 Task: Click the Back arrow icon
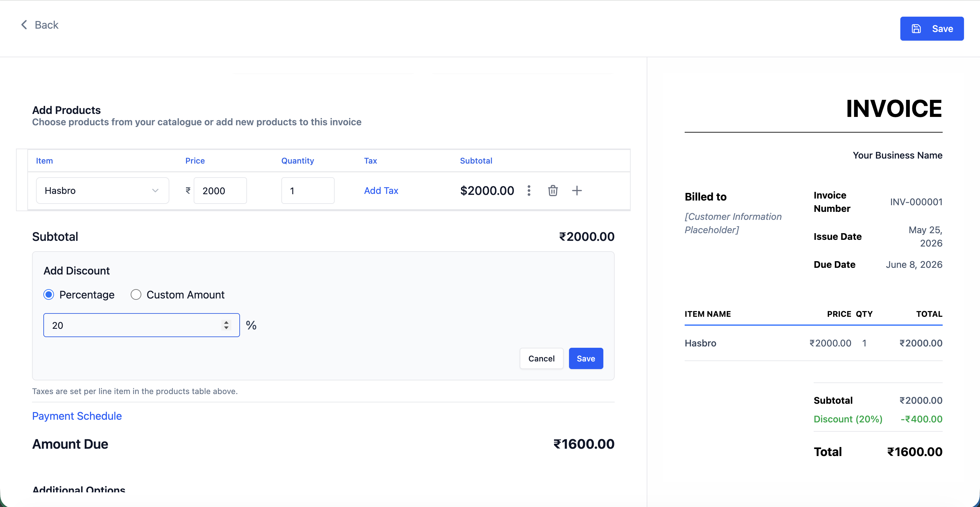click(x=24, y=25)
